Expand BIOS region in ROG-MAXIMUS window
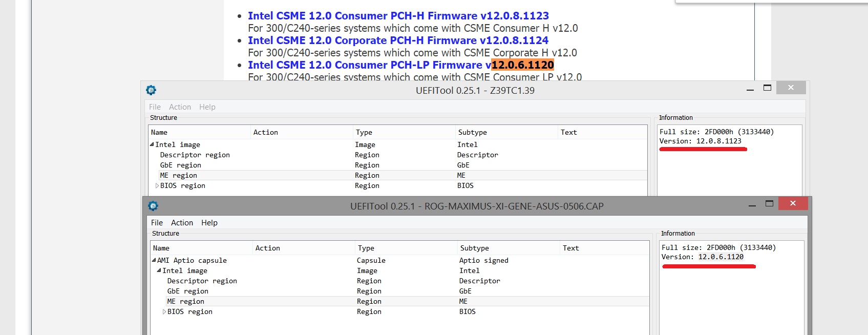The height and width of the screenshot is (335, 868). point(164,311)
